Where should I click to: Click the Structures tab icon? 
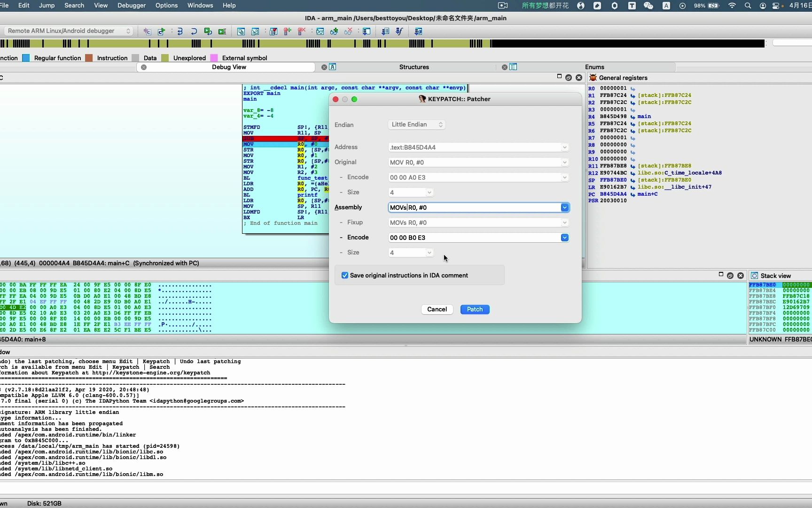coord(333,67)
